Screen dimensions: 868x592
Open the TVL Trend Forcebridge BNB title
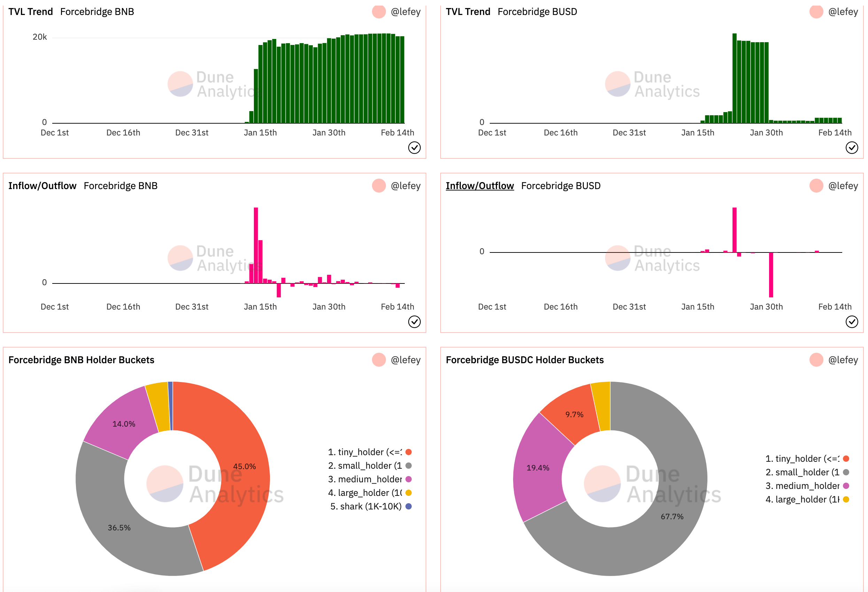click(31, 11)
